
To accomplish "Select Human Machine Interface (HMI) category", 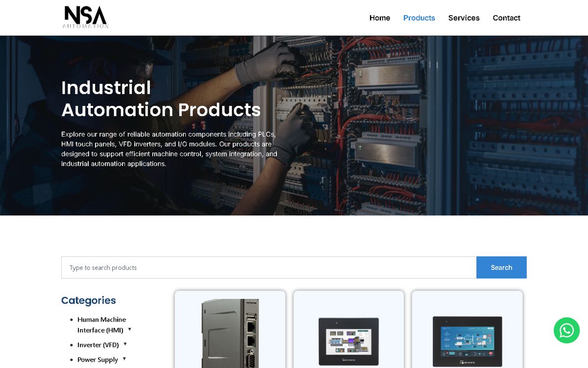I will pos(101,325).
